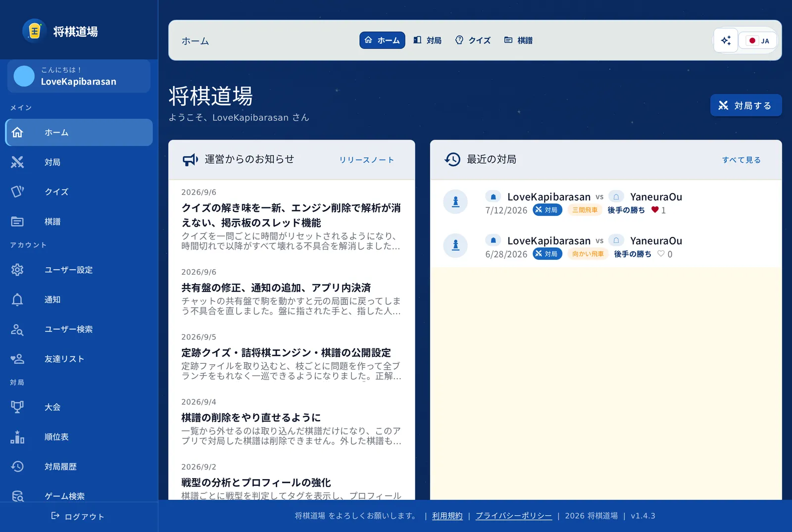Image resolution: width=792 pixels, height=532 pixels.
Task: Click the すべて見る link
Action: pos(742,160)
